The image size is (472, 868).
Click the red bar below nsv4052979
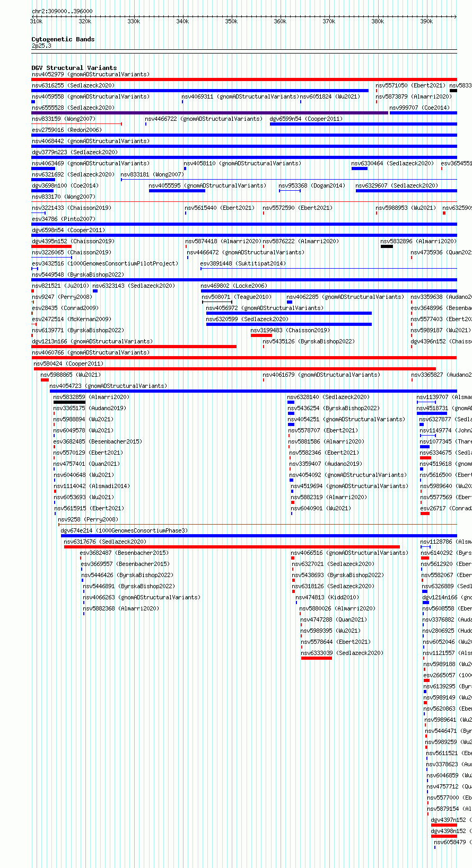click(244, 79)
